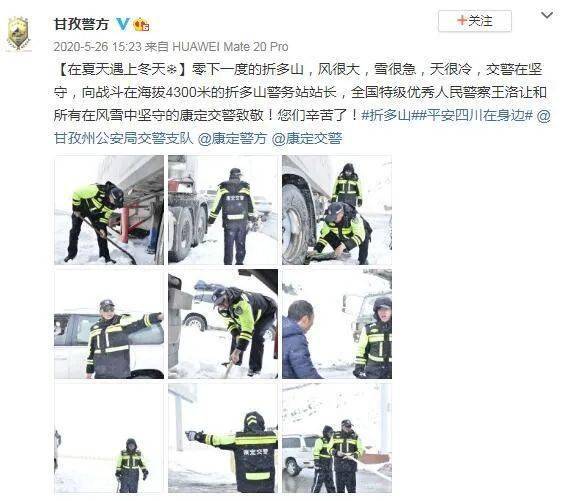
Task: Open the @康定警方 mention
Action: click(233, 138)
